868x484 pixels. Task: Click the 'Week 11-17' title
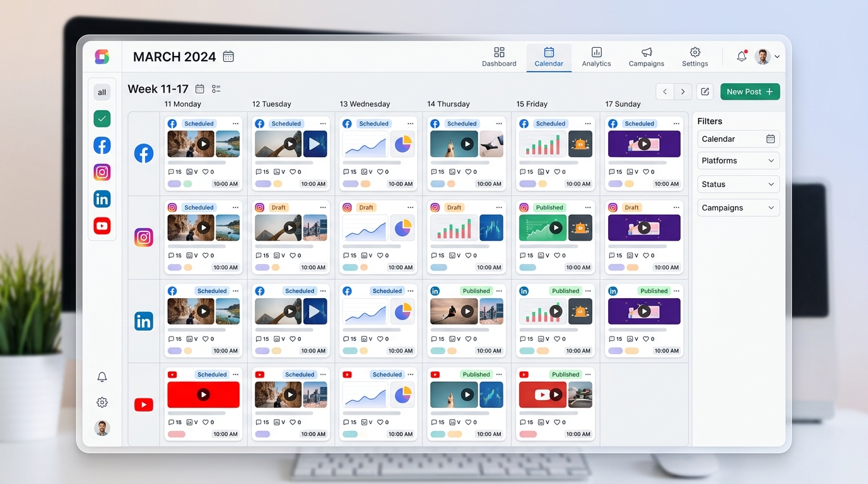tap(158, 89)
